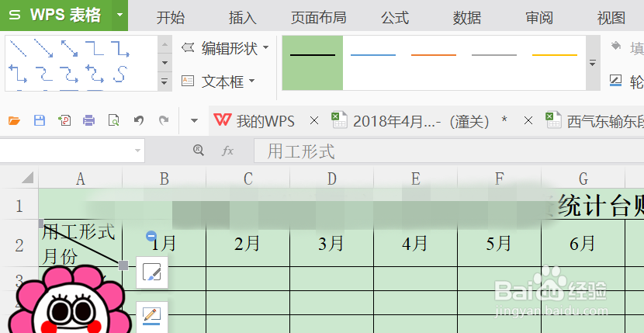644x333 pixels.
Task: Open the 开始 ribbon tab
Action: point(171,18)
